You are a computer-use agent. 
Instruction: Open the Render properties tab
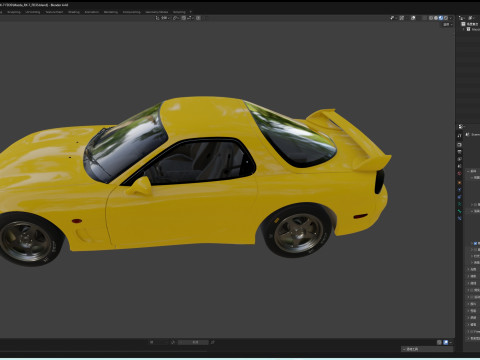(x=459, y=145)
